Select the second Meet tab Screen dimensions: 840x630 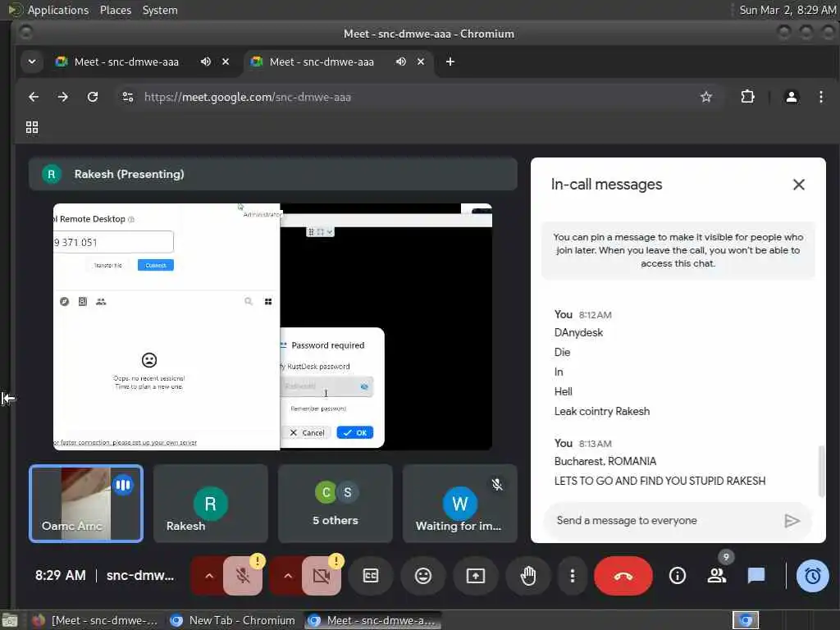[x=322, y=62]
